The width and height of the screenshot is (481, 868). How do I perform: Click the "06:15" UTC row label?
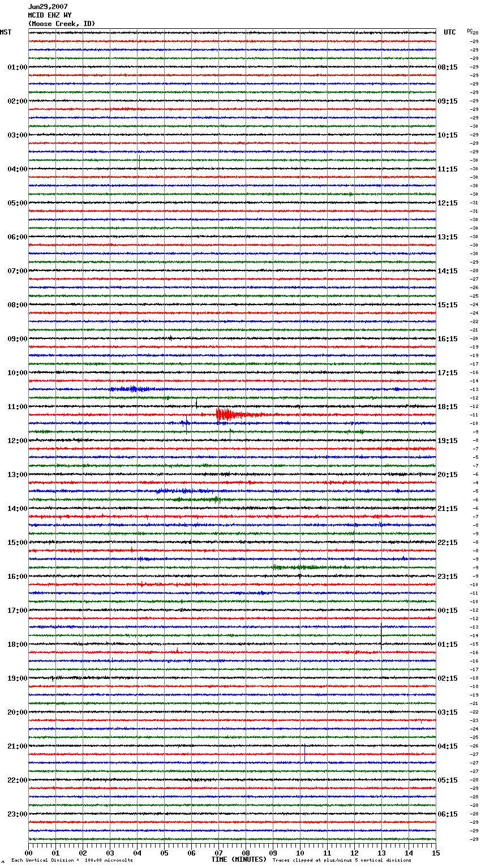point(448,814)
